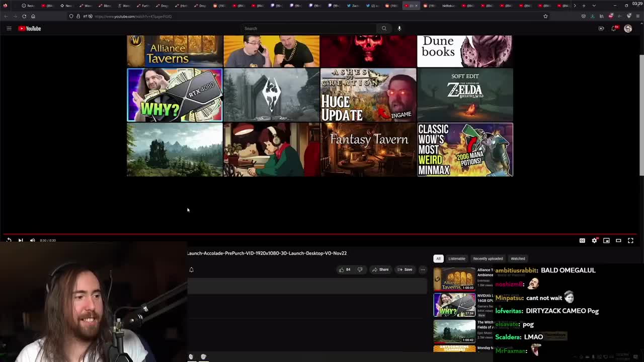Open the browser downloads arrow
This screenshot has width=644, height=362.
pos(592,16)
